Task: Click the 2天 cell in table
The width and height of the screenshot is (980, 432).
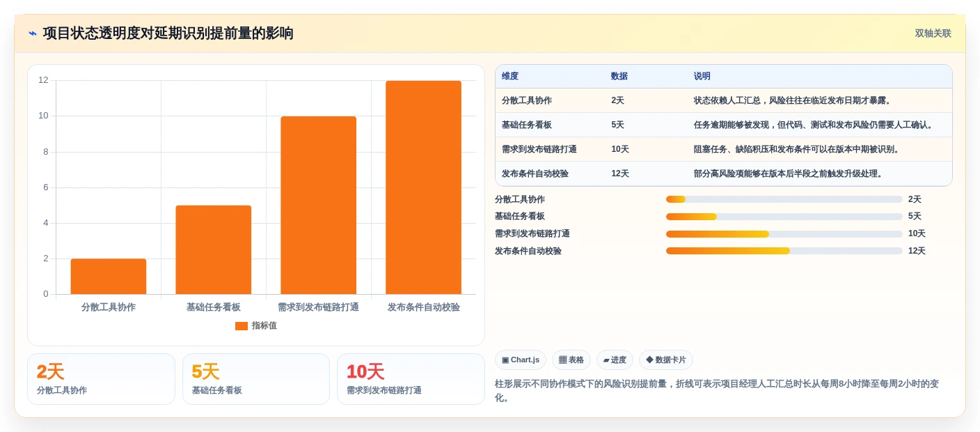Action: 617,100
